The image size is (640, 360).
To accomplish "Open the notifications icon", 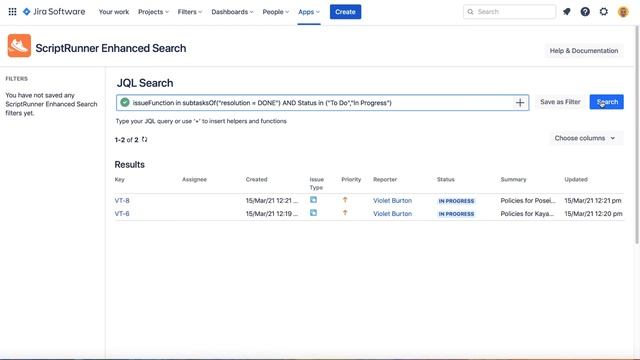I will [567, 12].
